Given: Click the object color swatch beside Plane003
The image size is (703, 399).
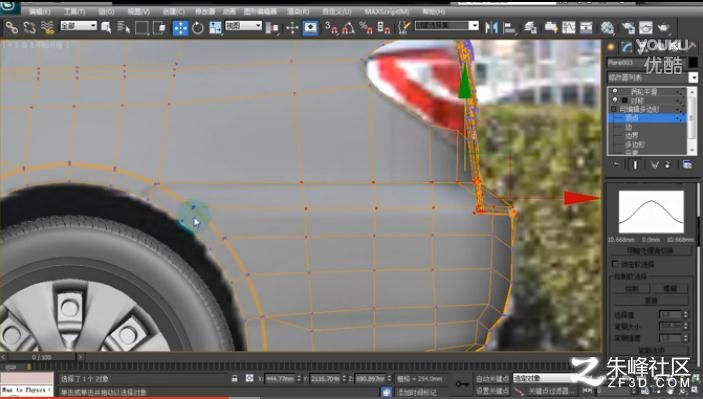Looking at the screenshot, I should tap(693, 62).
